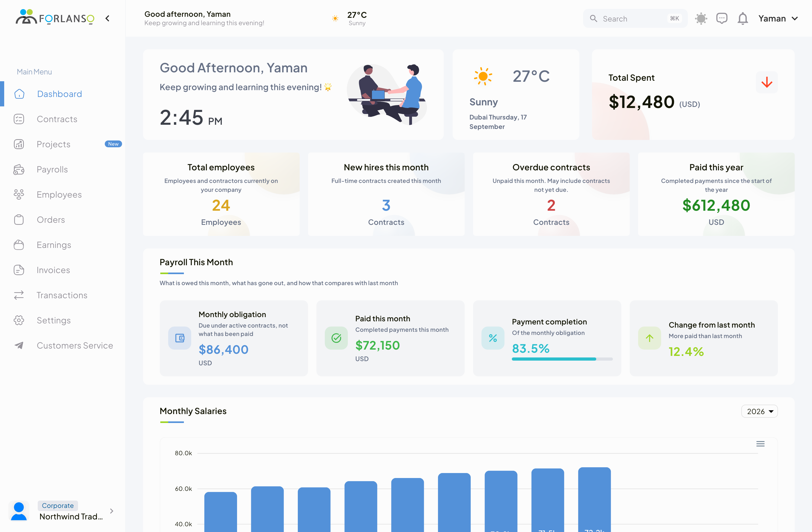Image resolution: width=812 pixels, height=532 pixels.
Task: Open the Projects menu item
Action: pos(63,144)
